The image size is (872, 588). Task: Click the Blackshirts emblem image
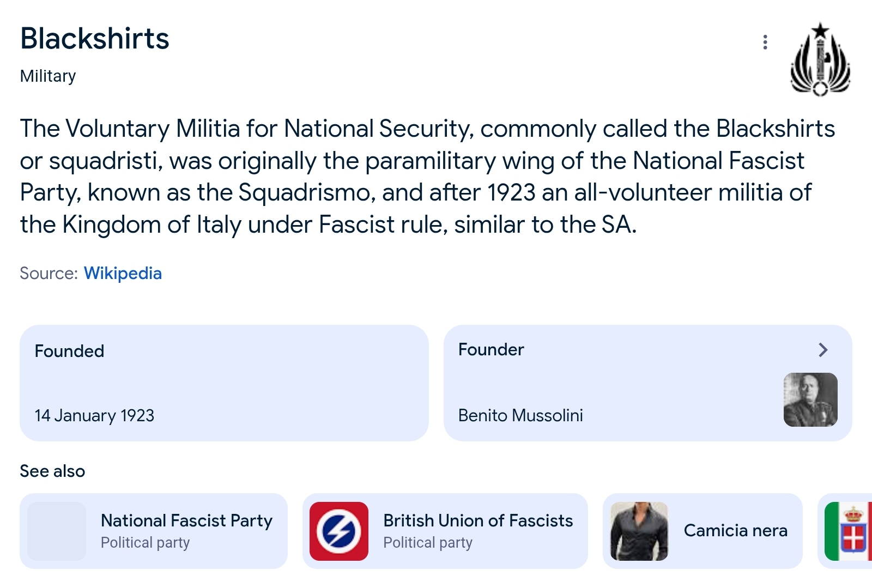coord(820,60)
